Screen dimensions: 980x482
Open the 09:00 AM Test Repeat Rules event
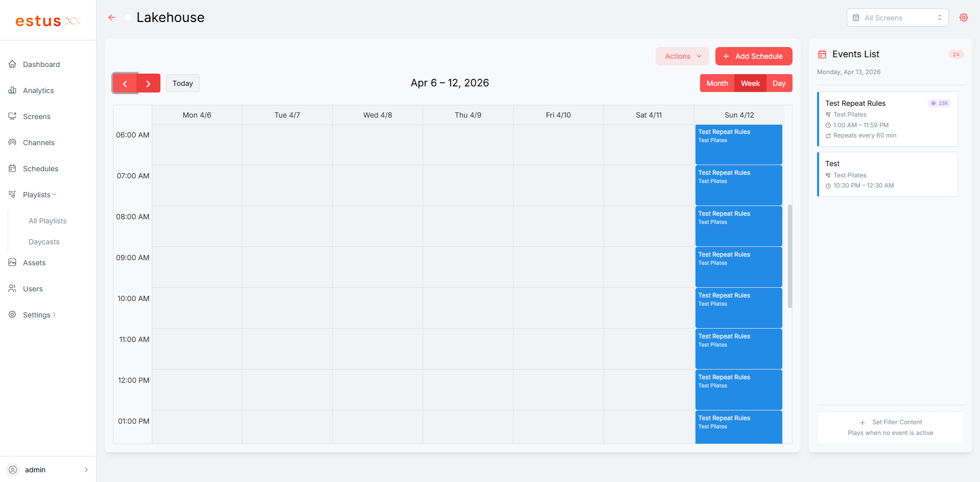pos(738,267)
